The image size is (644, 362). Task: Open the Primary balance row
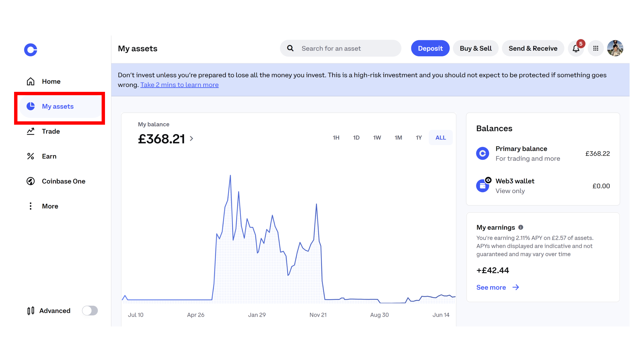[543, 154]
